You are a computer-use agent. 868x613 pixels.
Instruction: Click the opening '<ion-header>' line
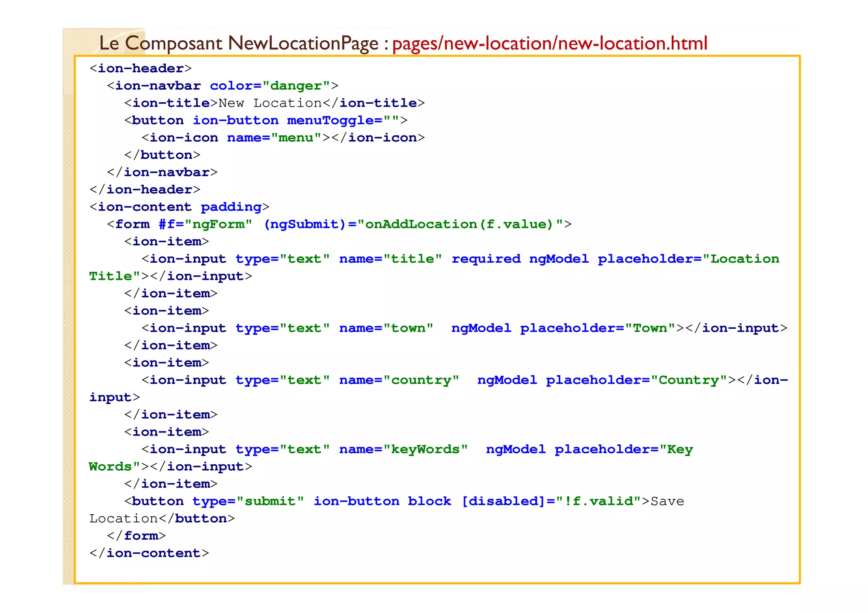point(141,68)
